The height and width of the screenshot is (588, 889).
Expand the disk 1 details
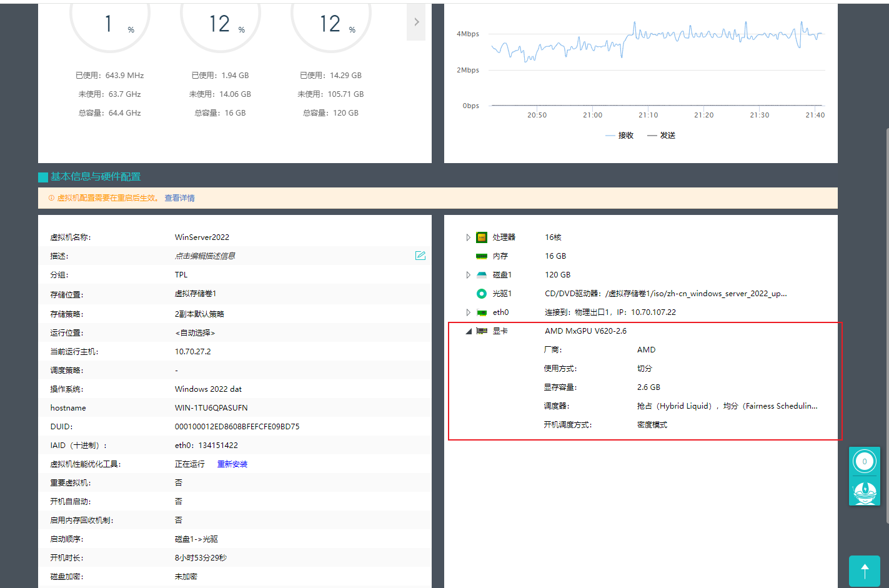tap(468, 275)
